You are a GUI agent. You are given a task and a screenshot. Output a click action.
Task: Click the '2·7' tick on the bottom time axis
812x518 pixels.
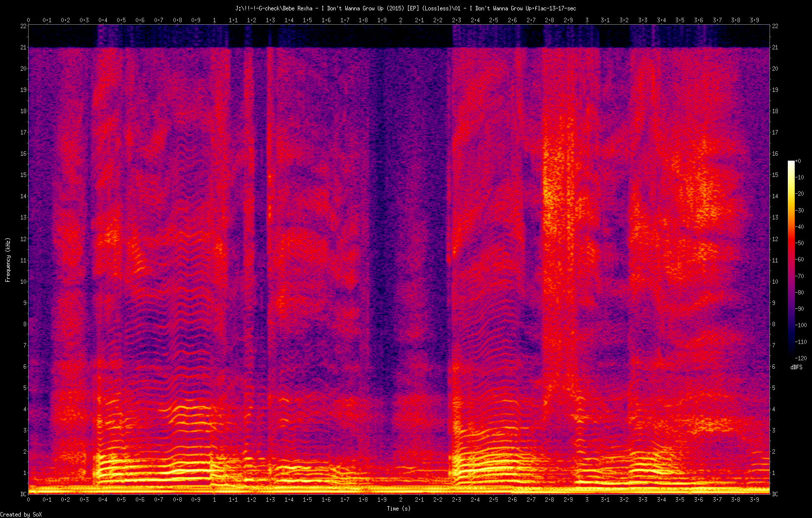(x=531, y=500)
